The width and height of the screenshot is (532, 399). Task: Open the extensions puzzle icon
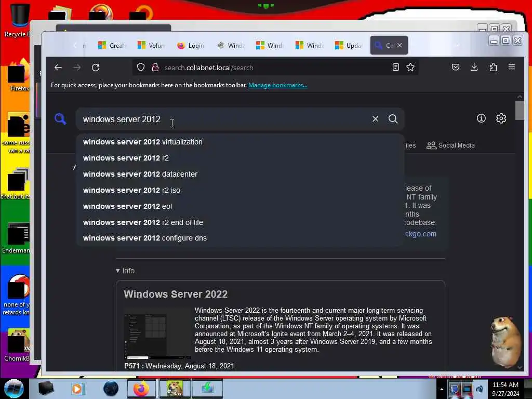point(494,67)
